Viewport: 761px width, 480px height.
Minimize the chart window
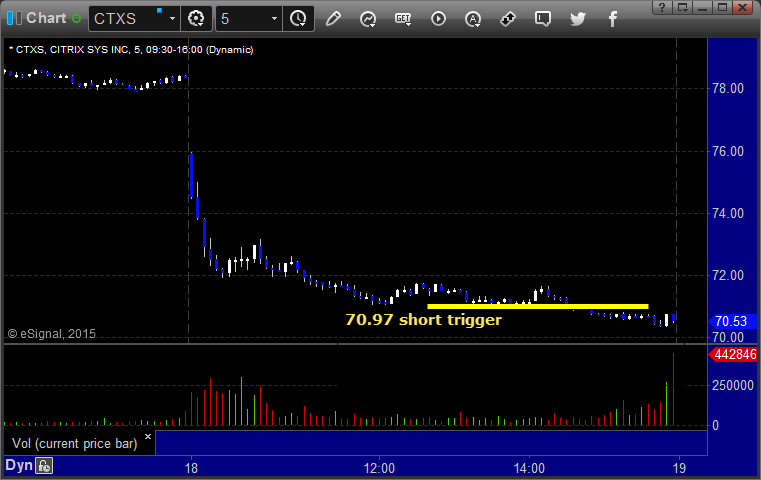click(702, 7)
